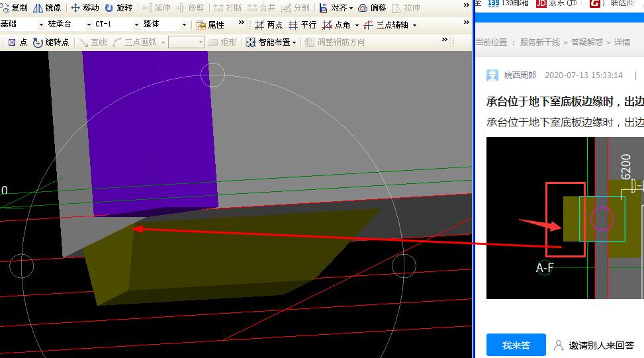This screenshot has width=644, height=358.
Task: Click the 合并 (Merge) tool
Action: pos(261,8)
